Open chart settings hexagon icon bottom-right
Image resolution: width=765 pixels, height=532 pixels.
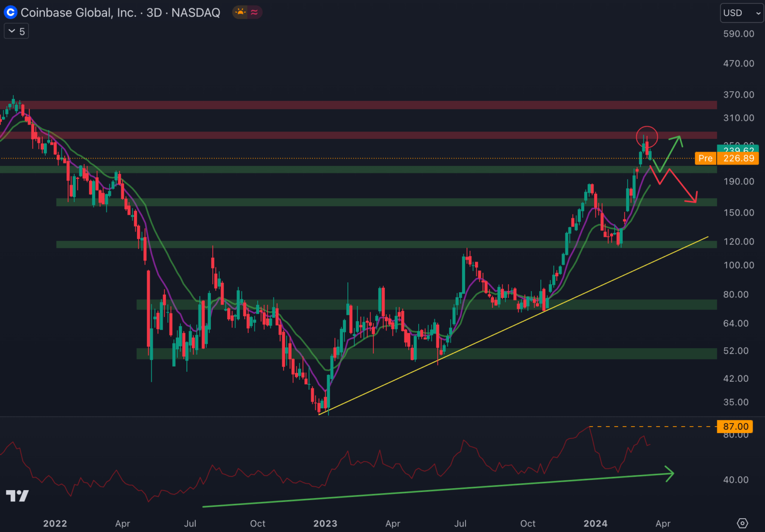coord(742,523)
